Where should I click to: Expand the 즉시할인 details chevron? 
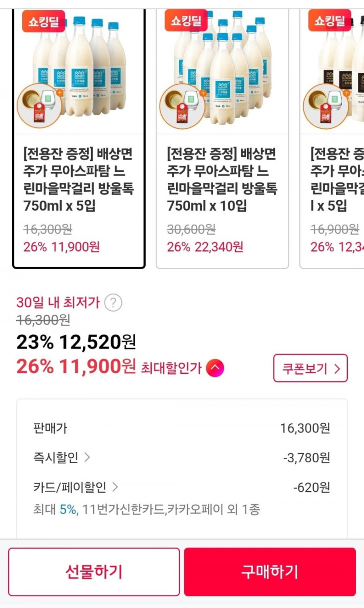pos(87,457)
